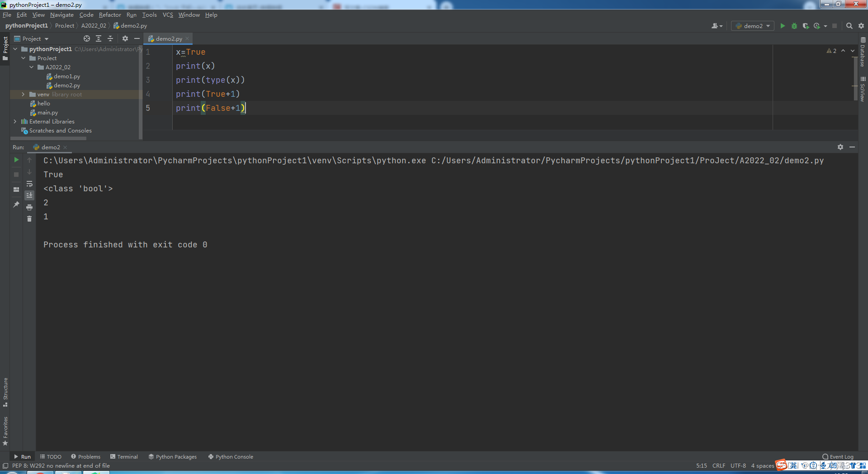Switch to the Terminal tab

pyautogui.click(x=124, y=457)
